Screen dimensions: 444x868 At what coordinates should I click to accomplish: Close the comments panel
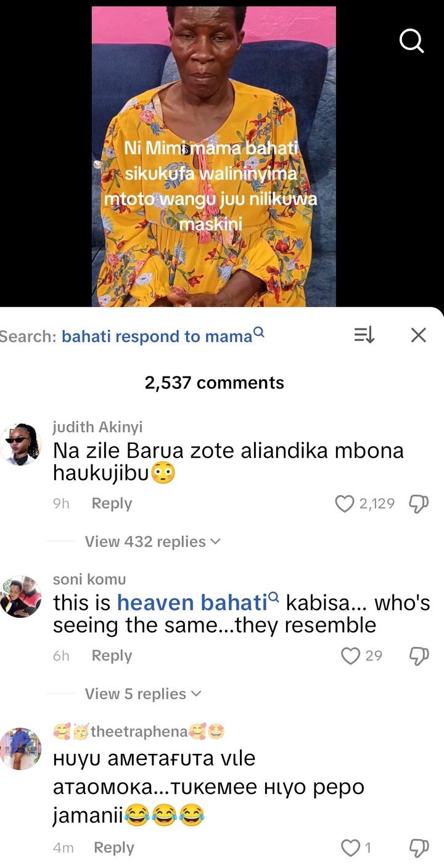click(419, 335)
